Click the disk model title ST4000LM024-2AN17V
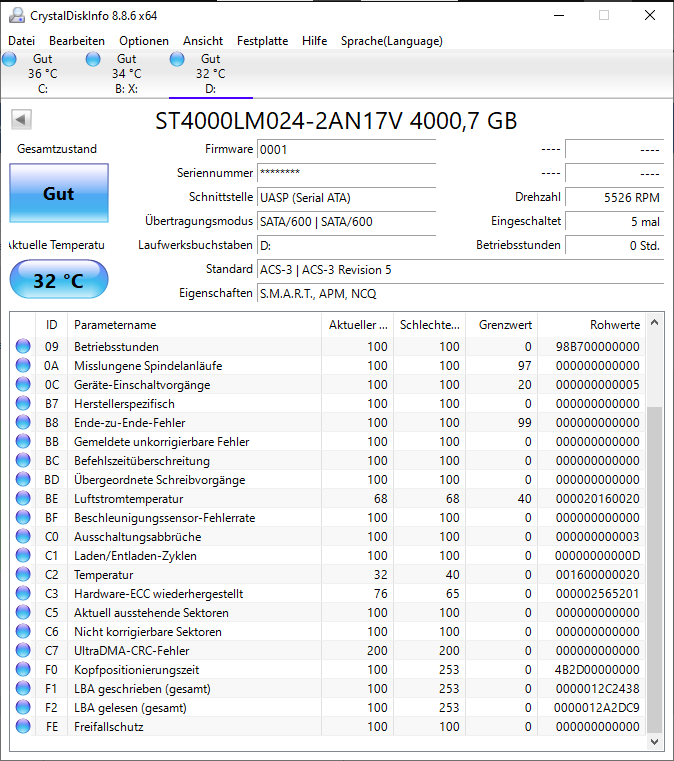This screenshot has height=761, width=674. 279,121
